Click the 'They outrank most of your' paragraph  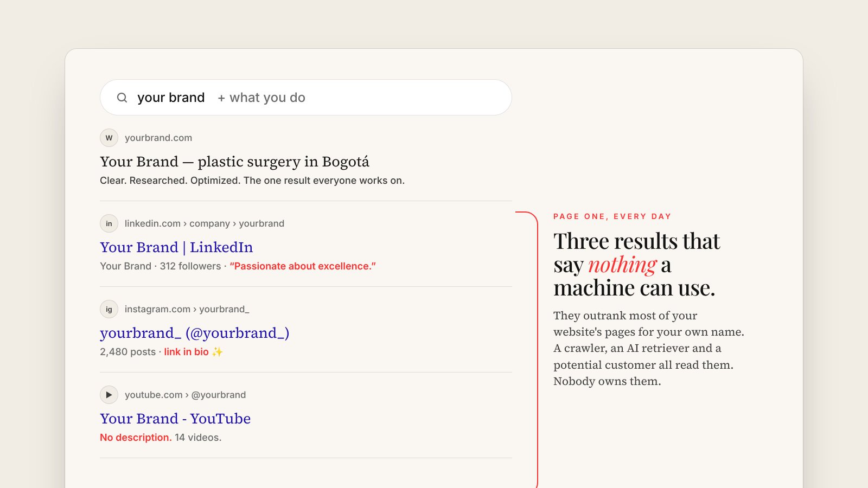[x=649, y=348]
